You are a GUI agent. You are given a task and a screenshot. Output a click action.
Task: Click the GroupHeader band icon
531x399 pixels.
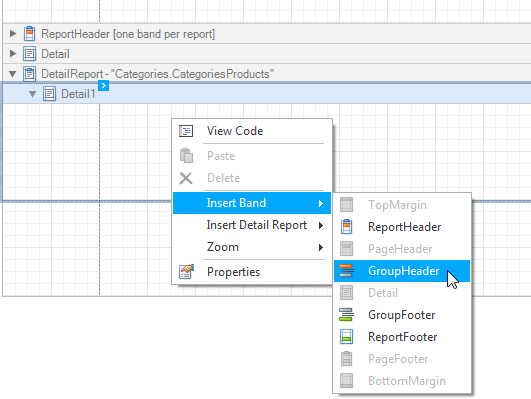(x=346, y=271)
